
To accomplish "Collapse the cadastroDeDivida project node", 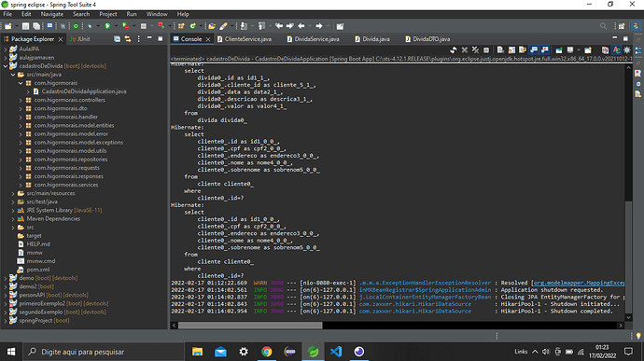I will (6, 65).
